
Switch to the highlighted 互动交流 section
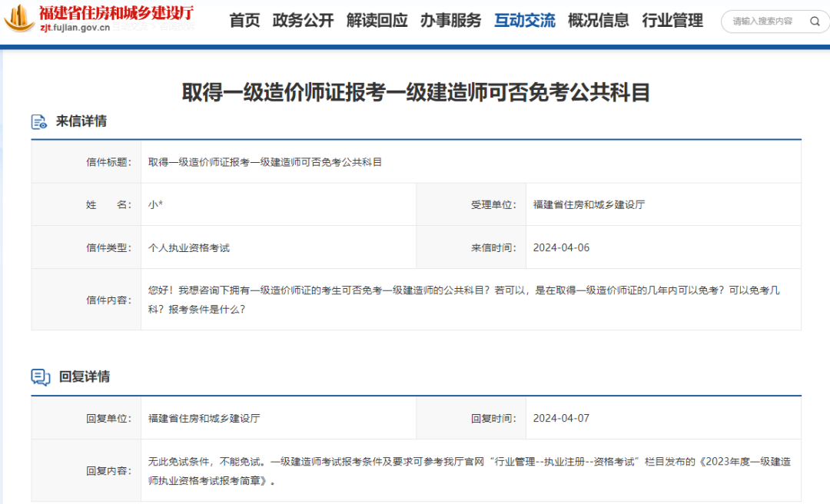(524, 21)
